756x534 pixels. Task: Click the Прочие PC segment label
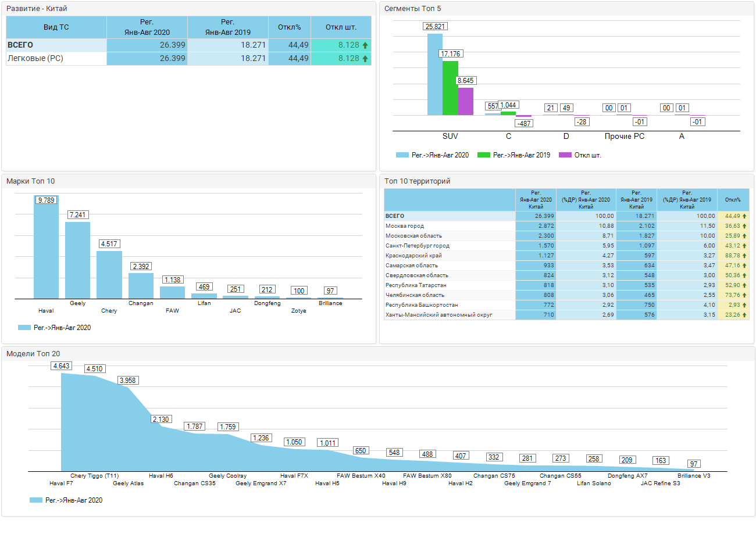(x=624, y=137)
